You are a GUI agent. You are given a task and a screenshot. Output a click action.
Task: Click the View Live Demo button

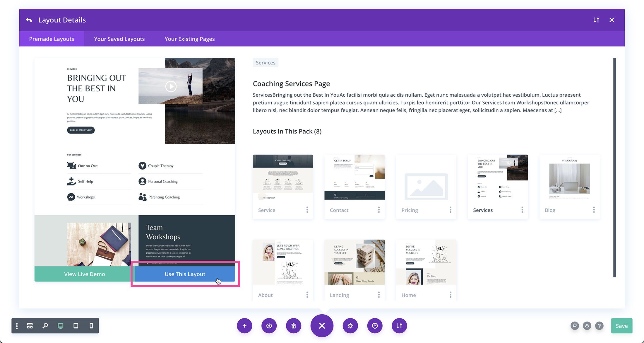click(84, 274)
